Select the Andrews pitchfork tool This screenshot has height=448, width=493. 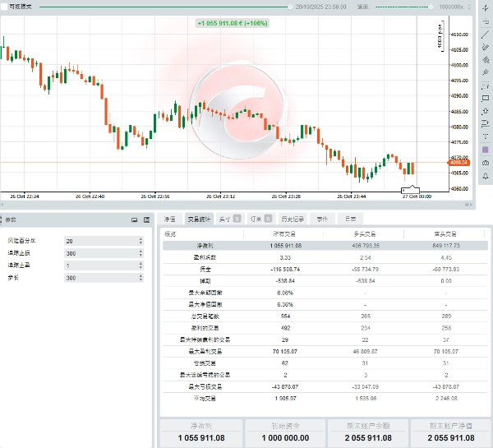pos(485,72)
